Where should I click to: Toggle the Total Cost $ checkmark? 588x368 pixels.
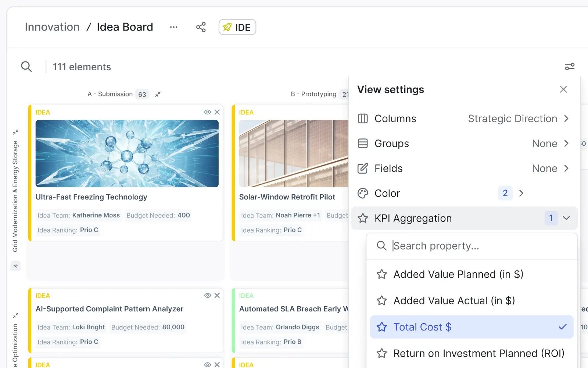click(563, 327)
